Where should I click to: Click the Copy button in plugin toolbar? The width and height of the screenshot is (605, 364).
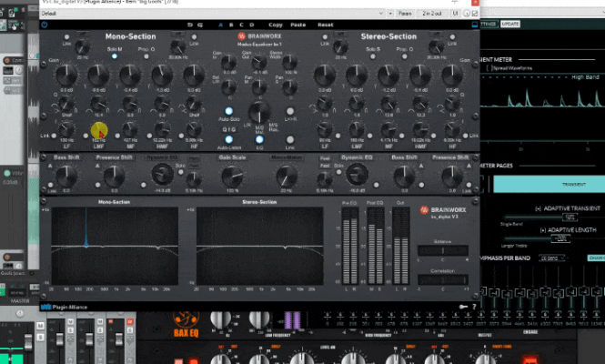tap(275, 25)
